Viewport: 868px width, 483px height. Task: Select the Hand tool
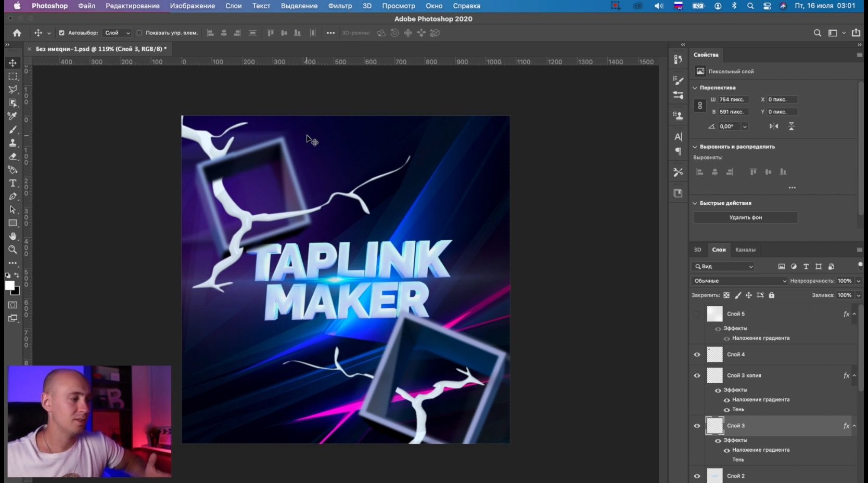click(x=12, y=236)
